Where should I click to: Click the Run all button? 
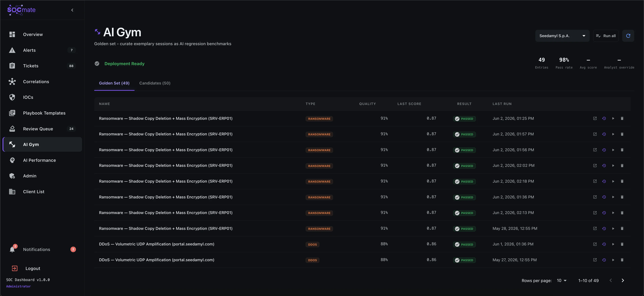[606, 36]
